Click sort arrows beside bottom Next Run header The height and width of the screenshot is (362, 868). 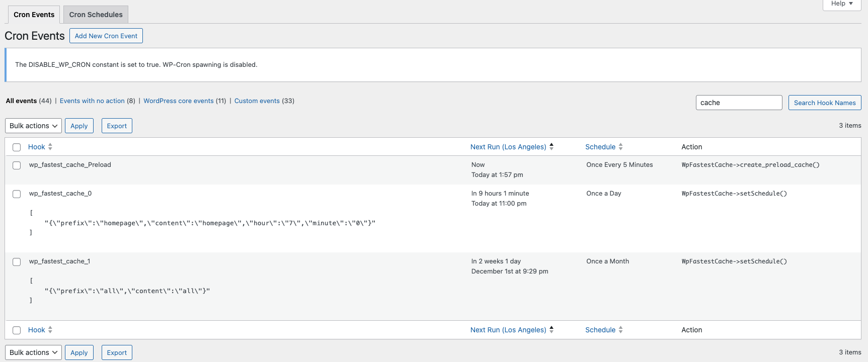tap(551, 330)
